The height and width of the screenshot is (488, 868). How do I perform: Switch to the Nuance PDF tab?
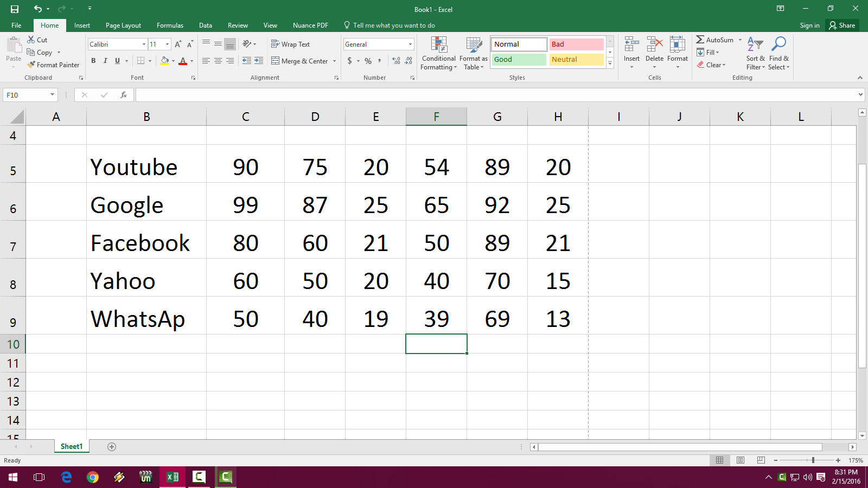(310, 25)
